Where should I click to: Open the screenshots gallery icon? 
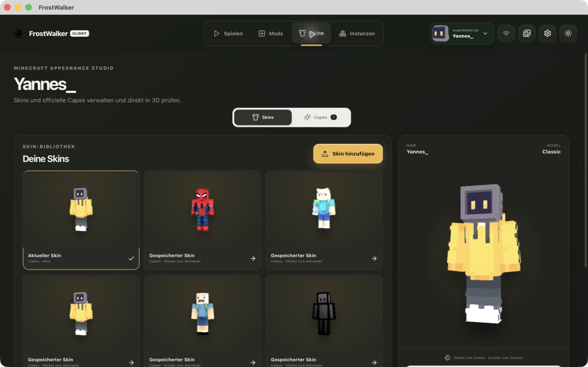(x=527, y=33)
